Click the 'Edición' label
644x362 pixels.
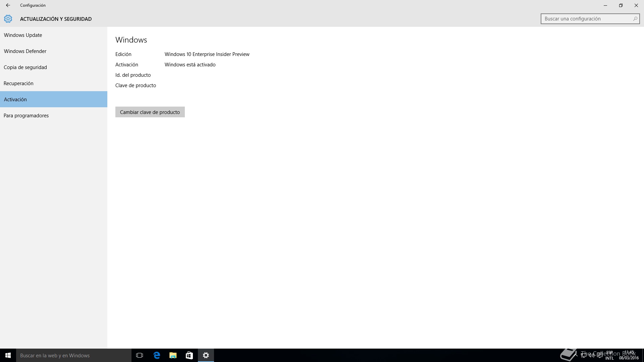[x=123, y=54]
